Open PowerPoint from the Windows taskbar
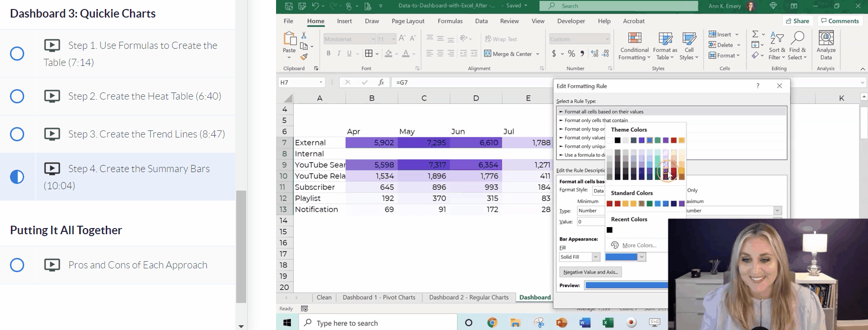Screen dimensions: 868x330 point(562,323)
